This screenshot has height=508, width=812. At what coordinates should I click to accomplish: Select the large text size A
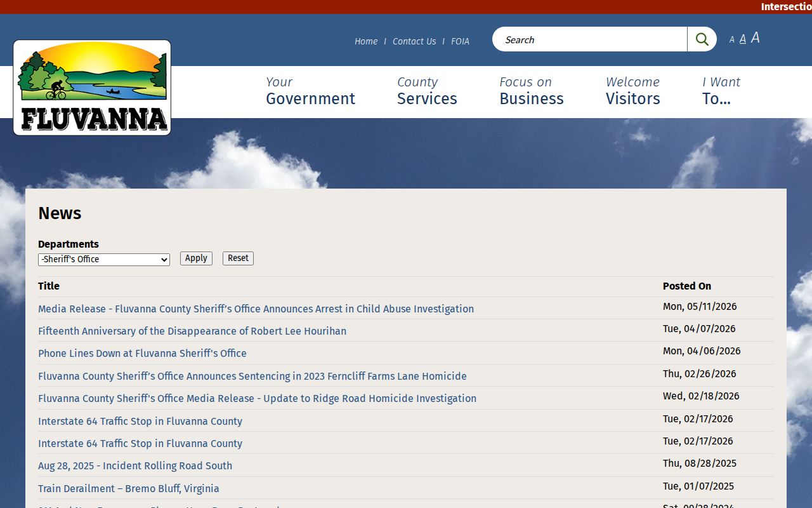tap(756, 38)
